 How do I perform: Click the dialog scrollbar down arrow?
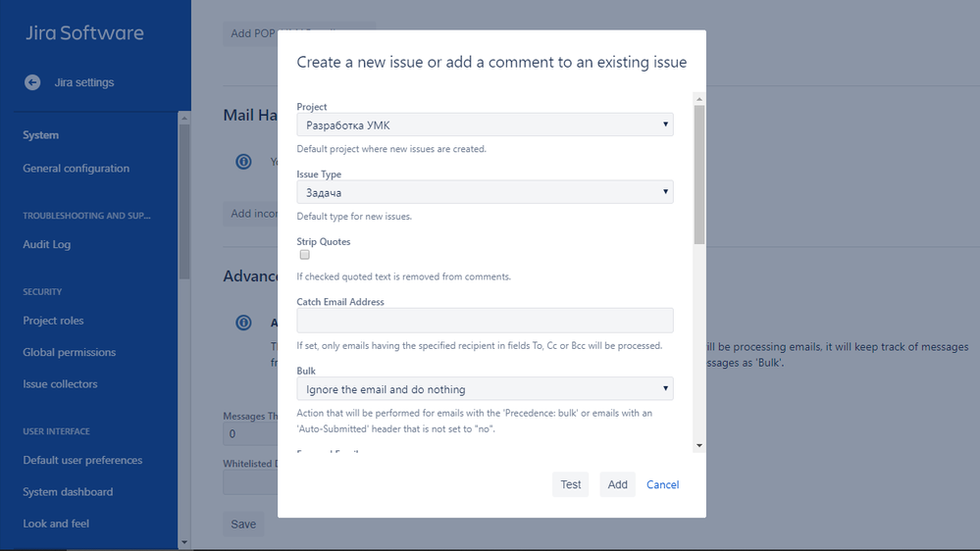coord(699,446)
